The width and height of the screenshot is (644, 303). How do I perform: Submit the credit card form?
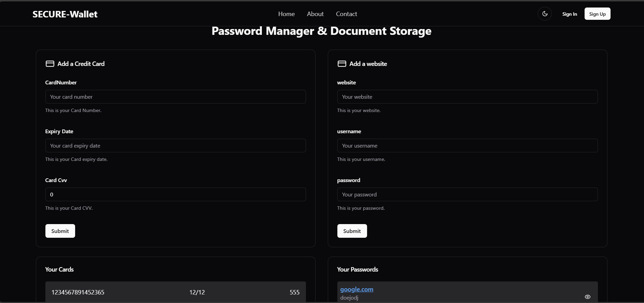(60, 231)
